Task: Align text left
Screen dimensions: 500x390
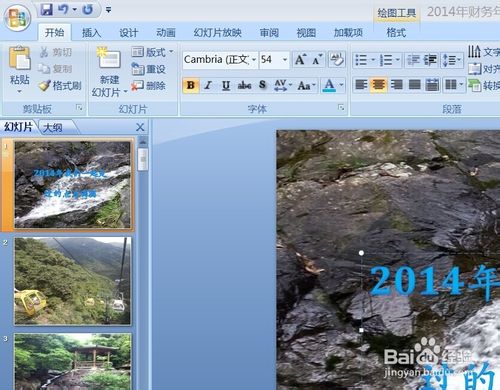Action: point(361,85)
